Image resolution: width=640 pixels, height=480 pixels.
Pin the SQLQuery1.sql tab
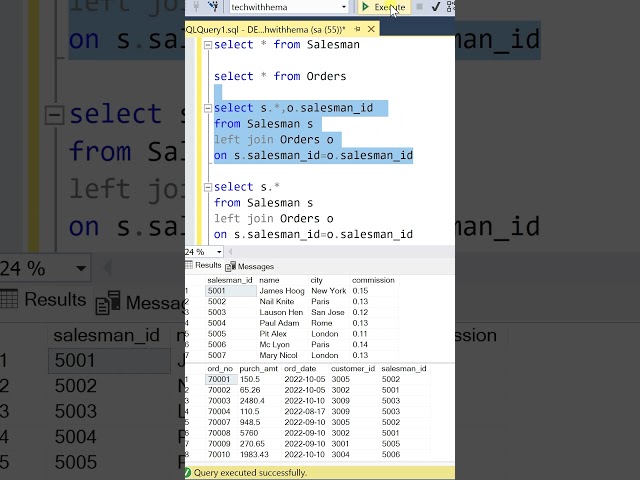pyautogui.click(x=358, y=29)
